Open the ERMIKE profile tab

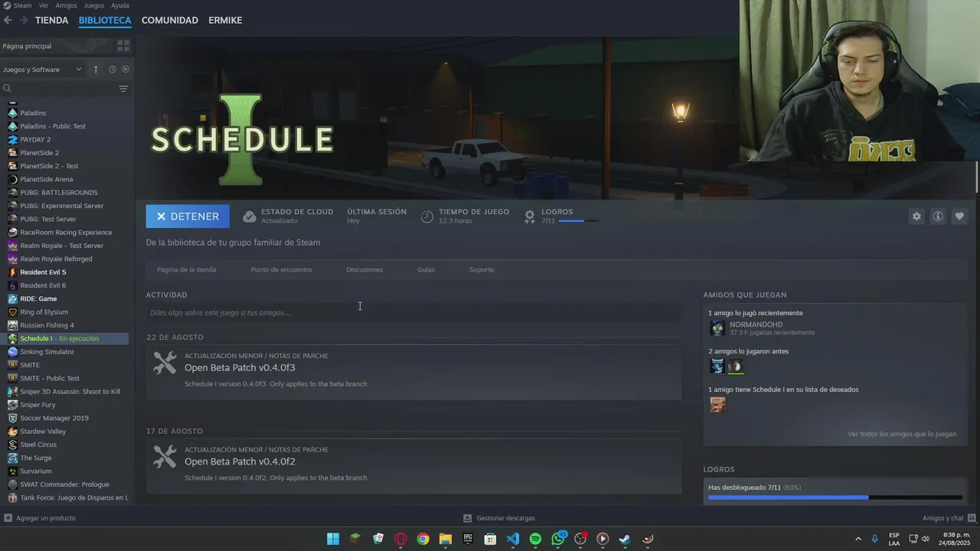(225, 21)
